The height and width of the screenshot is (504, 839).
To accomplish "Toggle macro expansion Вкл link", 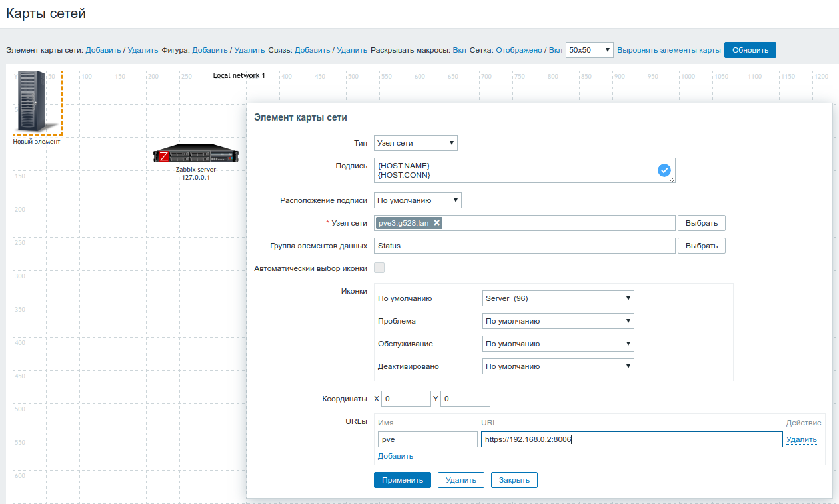I will click(460, 50).
